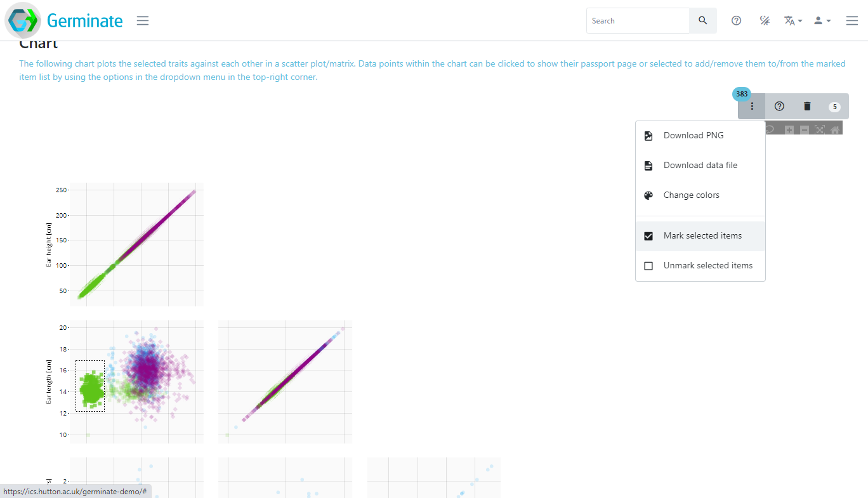Click into the Search input field
Screen dimensions: 868x498
(638, 21)
